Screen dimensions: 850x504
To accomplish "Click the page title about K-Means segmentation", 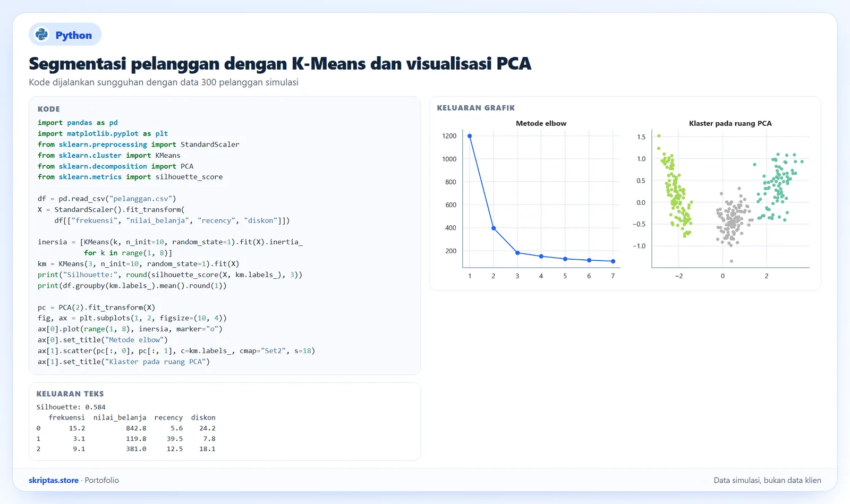I will pyautogui.click(x=280, y=64).
